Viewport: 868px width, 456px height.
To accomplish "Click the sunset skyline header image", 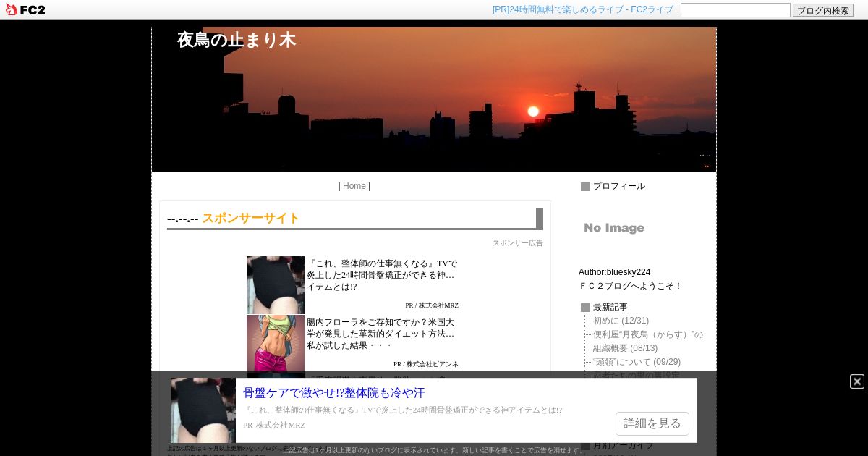I will [x=434, y=99].
